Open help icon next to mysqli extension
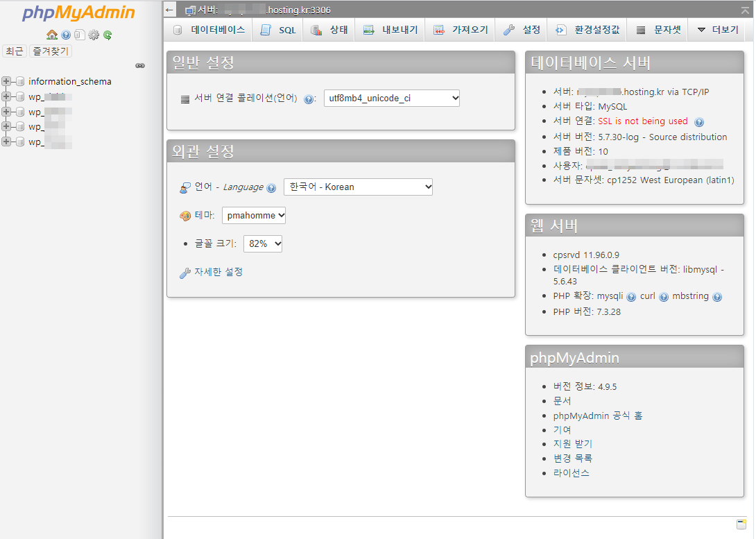756x539 pixels. (631, 297)
